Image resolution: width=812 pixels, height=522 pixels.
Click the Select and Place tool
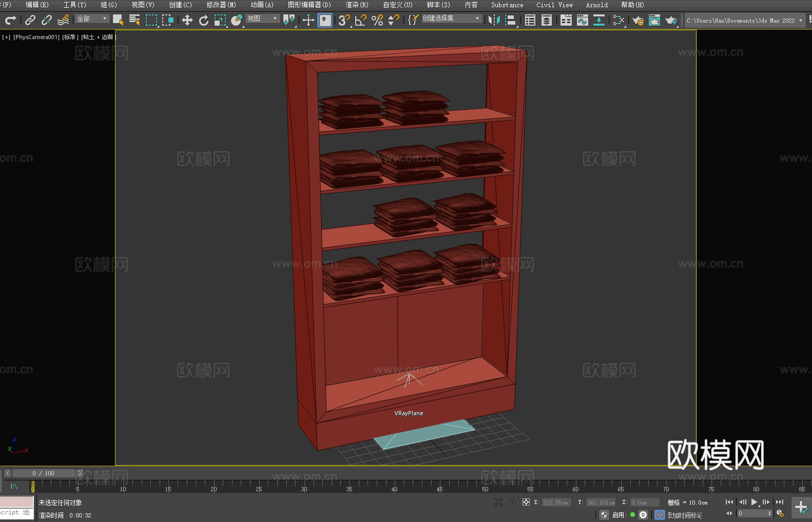click(x=237, y=20)
